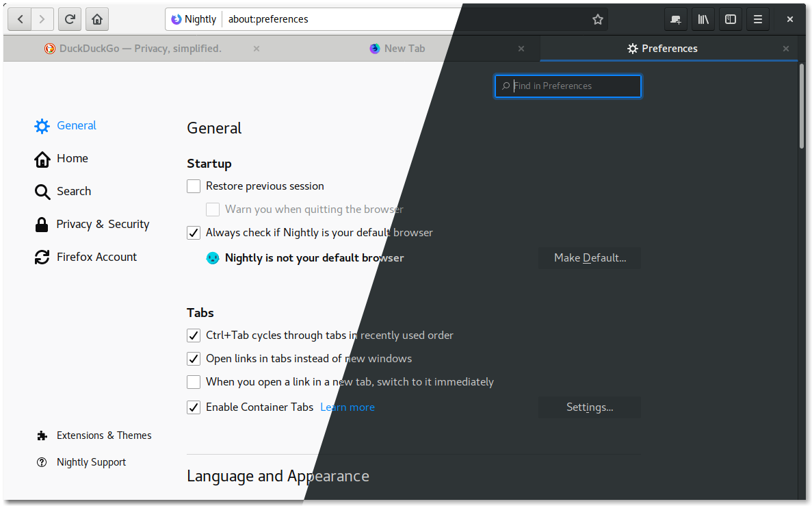This screenshot has width=812, height=506.
Task: Click the vertical page scrollbar
Action: click(x=802, y=106)
